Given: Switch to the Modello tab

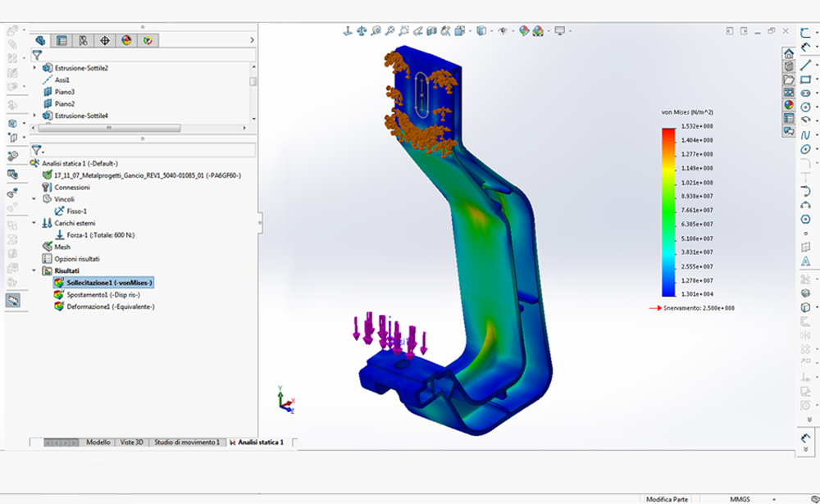Looking at the screenshot, I should (x=98, y=443).
